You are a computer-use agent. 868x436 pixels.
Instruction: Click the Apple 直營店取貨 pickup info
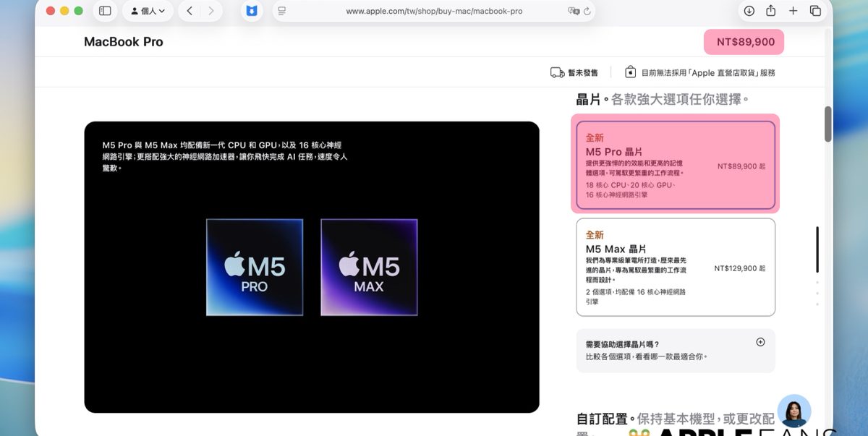point(699,72)
